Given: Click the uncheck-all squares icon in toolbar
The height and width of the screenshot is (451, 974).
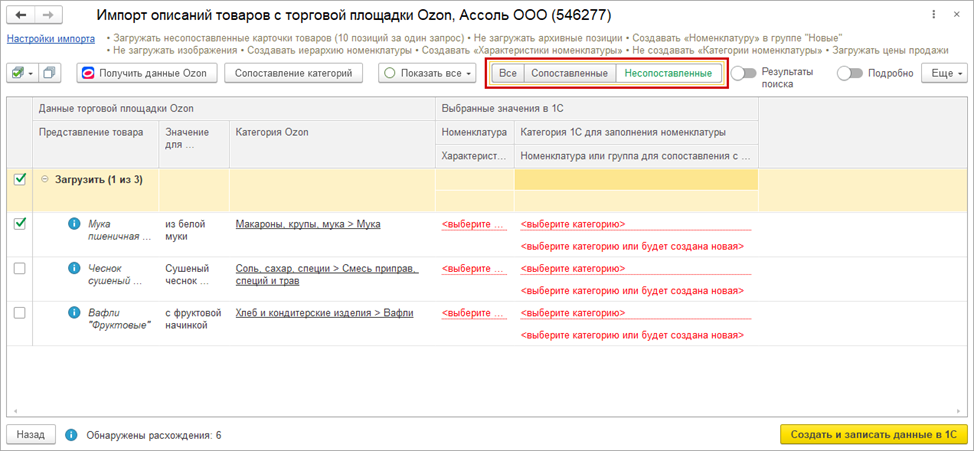Looking at the screenshot, I should pos(51,73).
